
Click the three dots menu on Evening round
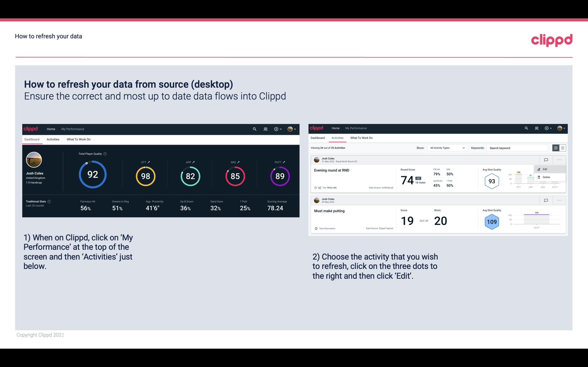[x=559, y=160]
